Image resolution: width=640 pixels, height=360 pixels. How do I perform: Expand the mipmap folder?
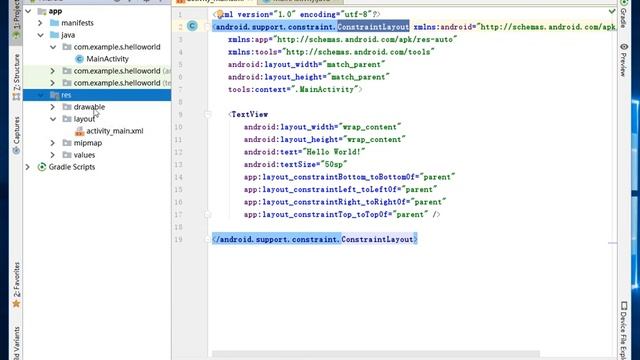coord(52,143)
